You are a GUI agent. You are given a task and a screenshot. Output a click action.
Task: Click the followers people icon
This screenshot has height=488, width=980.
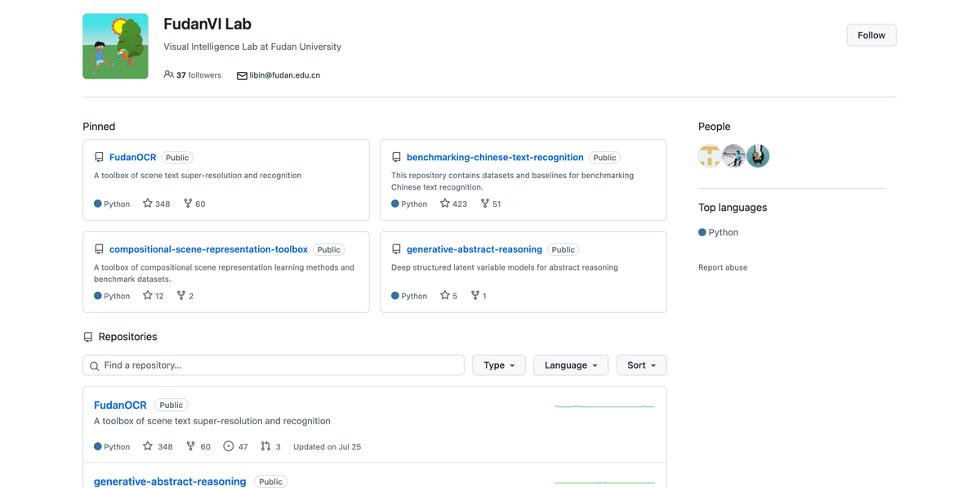coord(168,74)
